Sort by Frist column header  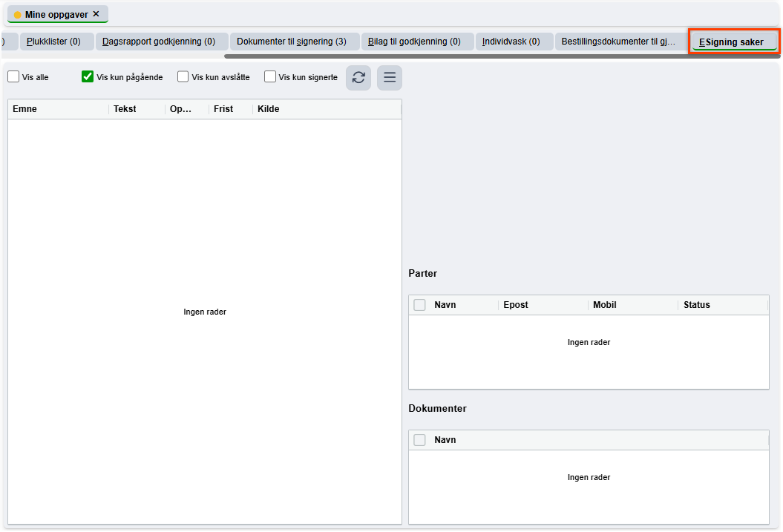[231, 109]
